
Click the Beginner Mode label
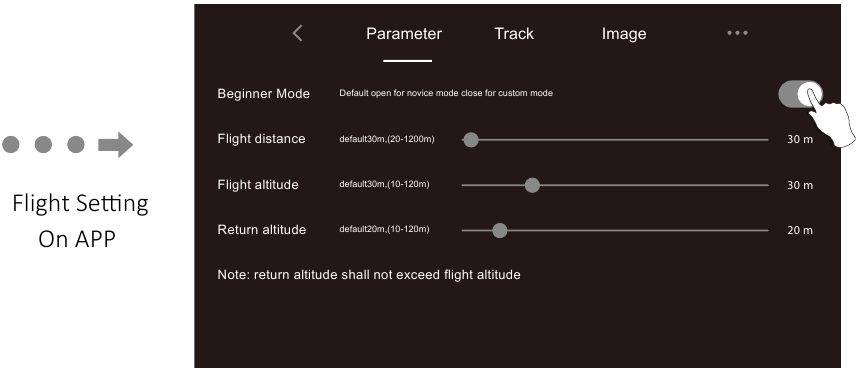coord(263,94)
